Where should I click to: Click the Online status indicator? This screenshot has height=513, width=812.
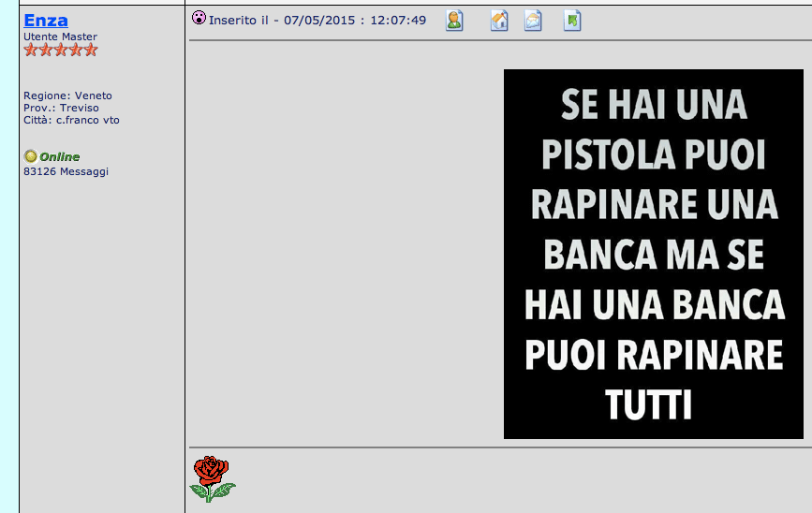52,156
